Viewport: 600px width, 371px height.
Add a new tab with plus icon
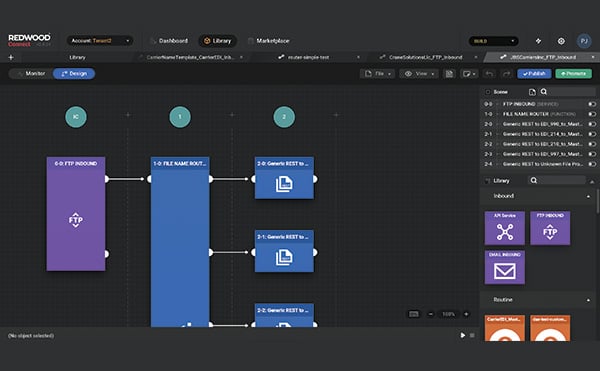pos(11,57)
